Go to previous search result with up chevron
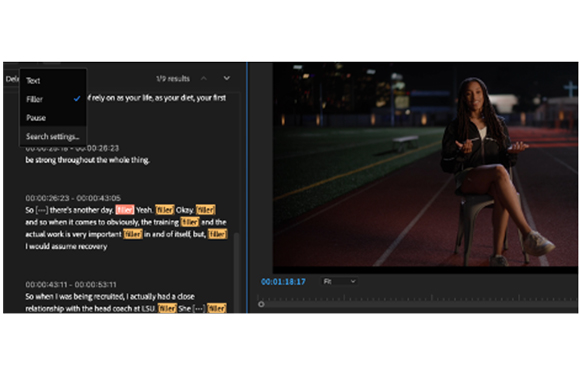Image resolution: width=580 pixels, height=373 pixels. tap(204, 78)
